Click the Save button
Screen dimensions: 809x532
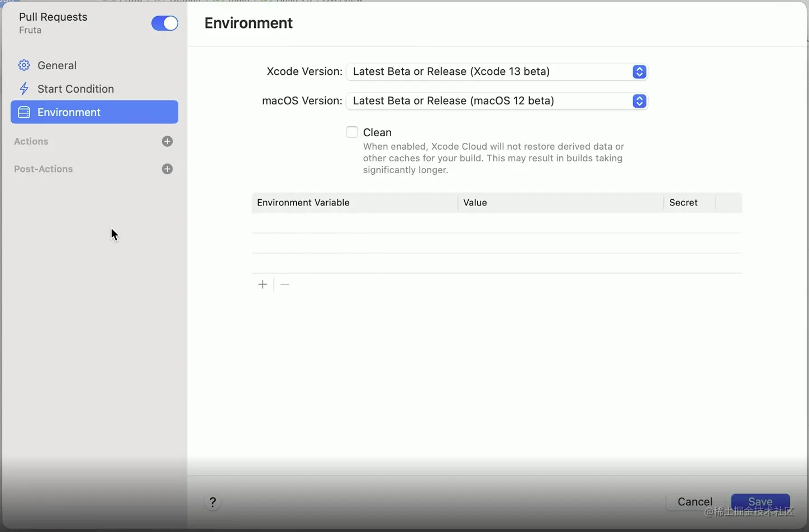pos(760,502)
